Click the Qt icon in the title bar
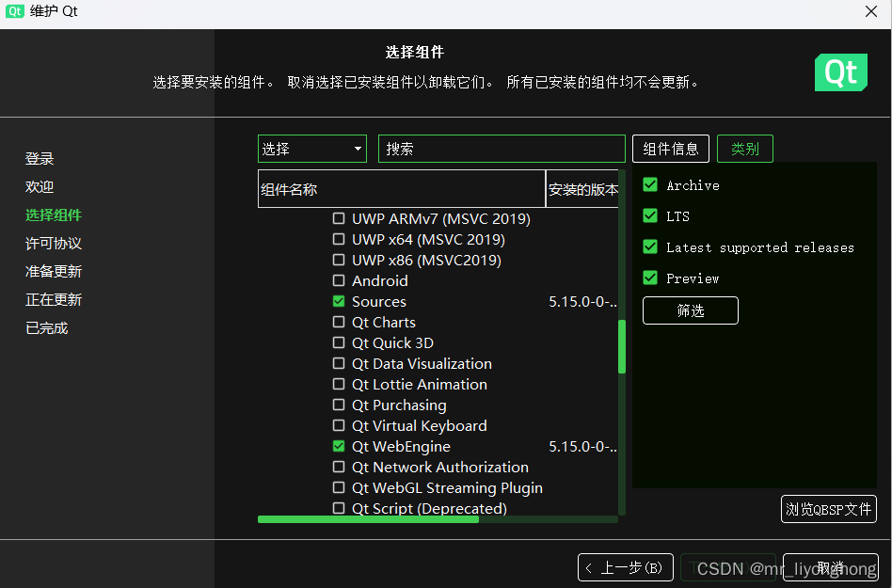 [x=14, y=11]
